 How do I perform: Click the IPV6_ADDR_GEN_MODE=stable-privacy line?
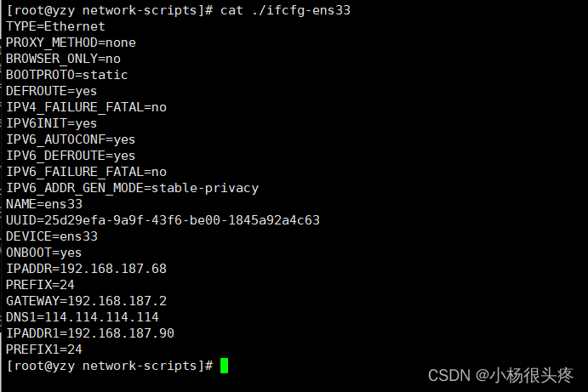click(x=132, y=188)
